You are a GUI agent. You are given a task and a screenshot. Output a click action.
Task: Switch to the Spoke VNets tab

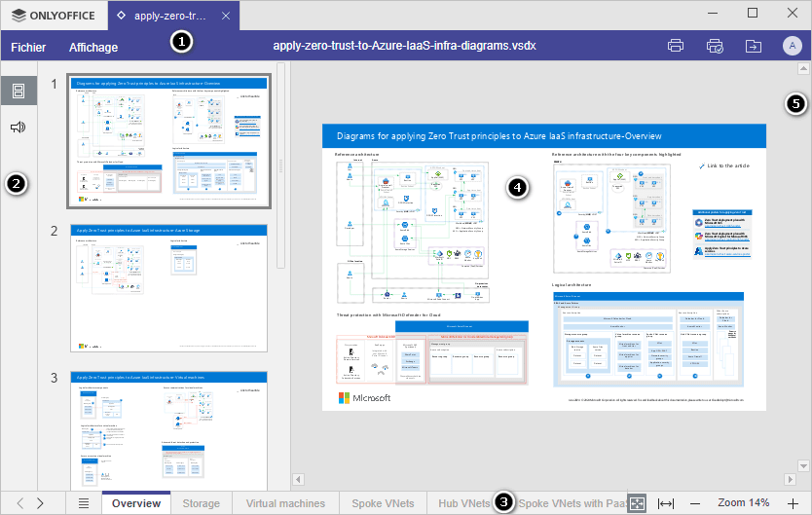coord(383,503)
